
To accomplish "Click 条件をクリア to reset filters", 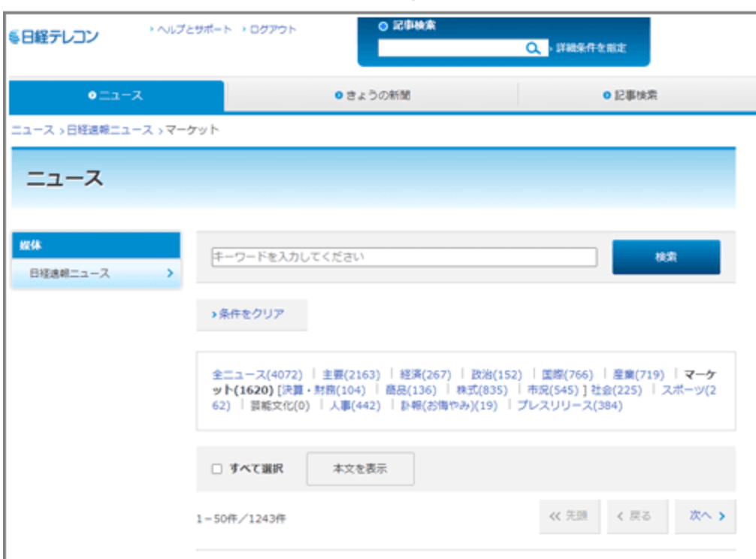I will coord(252,315).
